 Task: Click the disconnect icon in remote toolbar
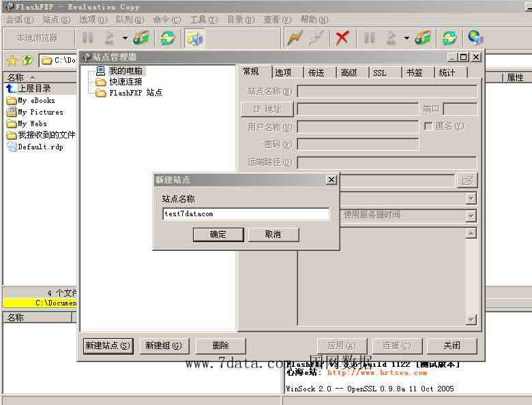316,37
